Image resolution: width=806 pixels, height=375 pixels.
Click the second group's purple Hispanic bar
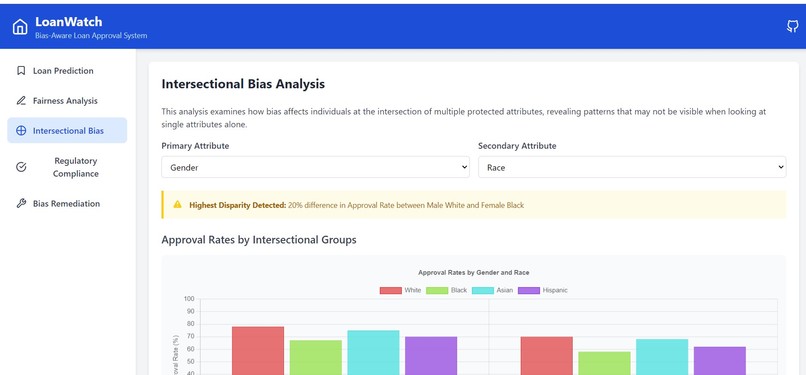coord(719,361)
